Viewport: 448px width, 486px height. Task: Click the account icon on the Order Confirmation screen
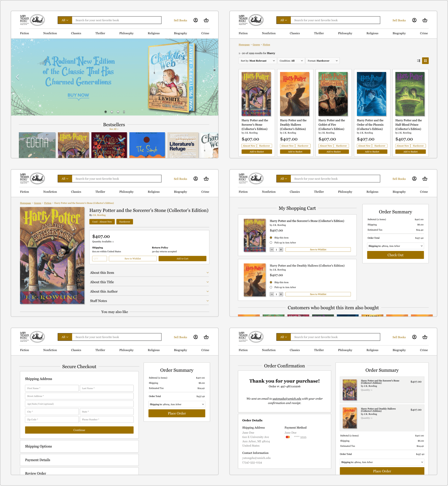[414, 337]
